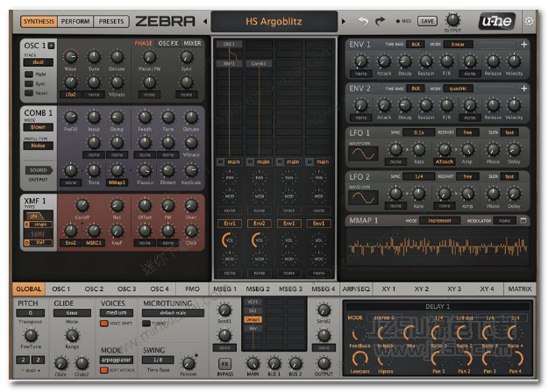
Task: Open LFO 2 Sync 1/4 dropdown
Action: click(419, 176)
